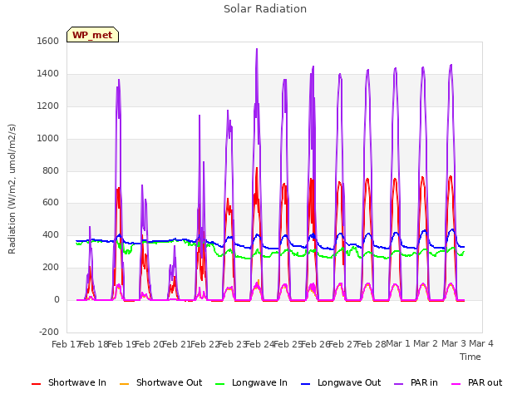Screen dimensions: 532x399
Task: Click the 0 y-axis tick label
Action: click(57, 299)
